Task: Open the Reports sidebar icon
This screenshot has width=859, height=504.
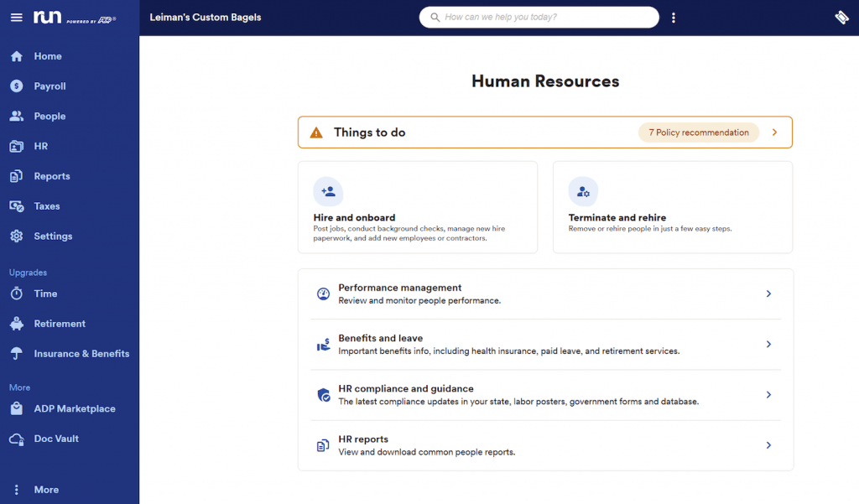Action: pos(17,176)
